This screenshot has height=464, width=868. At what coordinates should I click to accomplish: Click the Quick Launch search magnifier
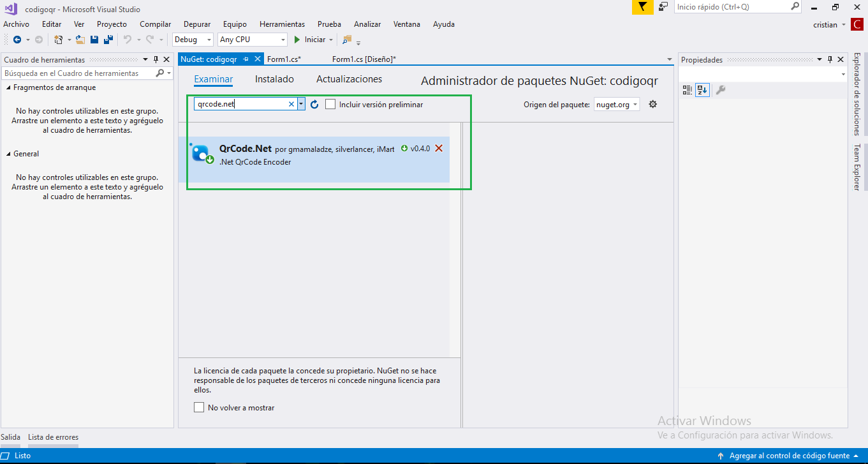(795, 6)
